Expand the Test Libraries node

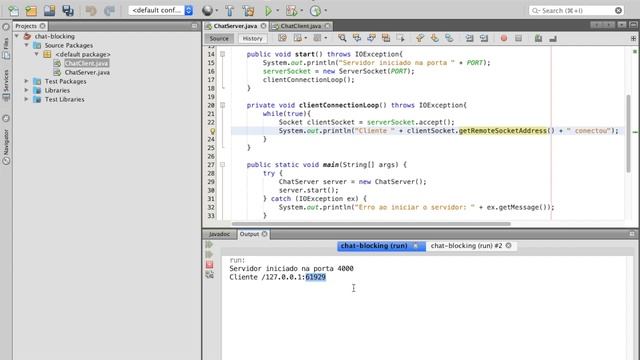pos(27,99)
